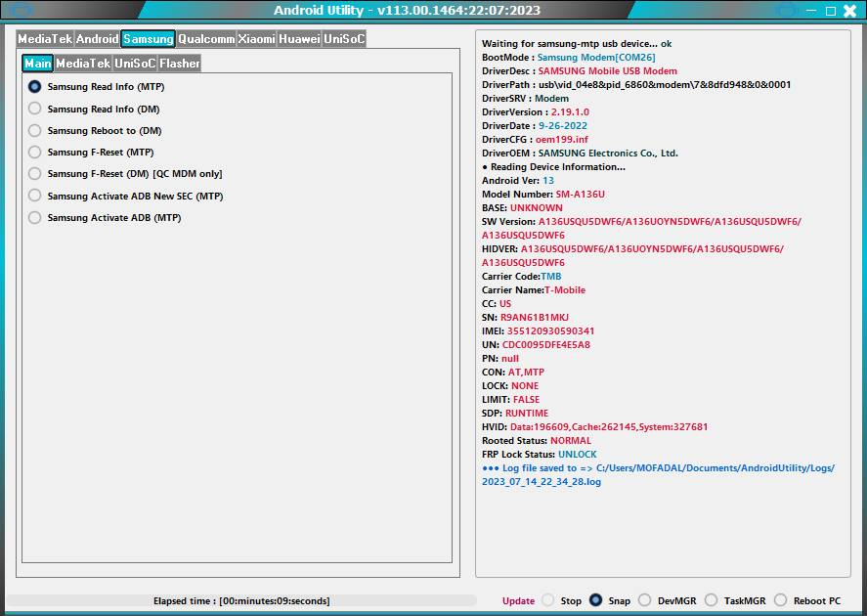
Task: Minimize the Android Utility window
Action: coord(811,11)
